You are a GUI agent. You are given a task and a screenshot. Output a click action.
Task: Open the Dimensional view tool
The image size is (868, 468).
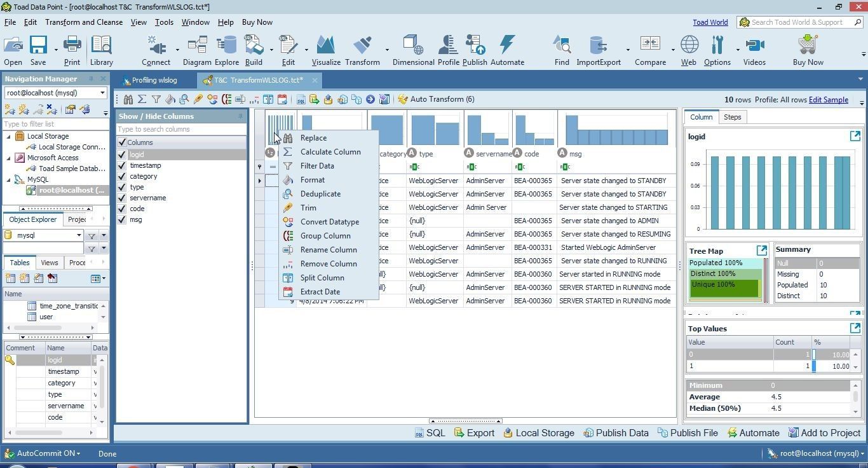[414, 51]
